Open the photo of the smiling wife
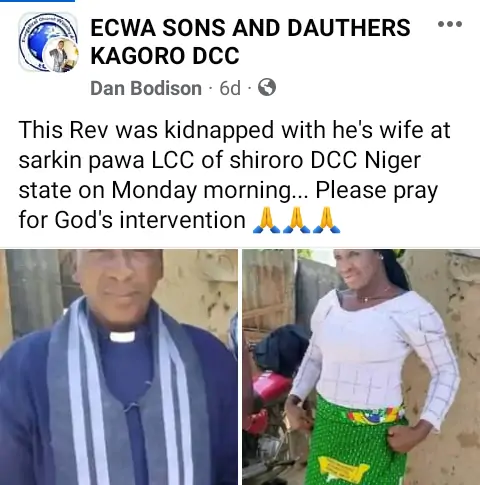The height and width of the screenshot is (485, 480). (361, 367)
